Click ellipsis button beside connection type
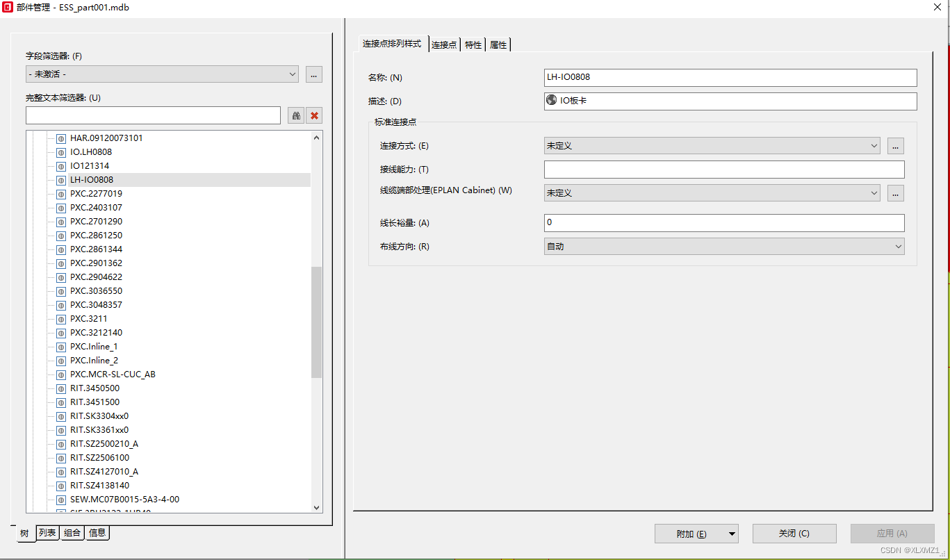 896,146
